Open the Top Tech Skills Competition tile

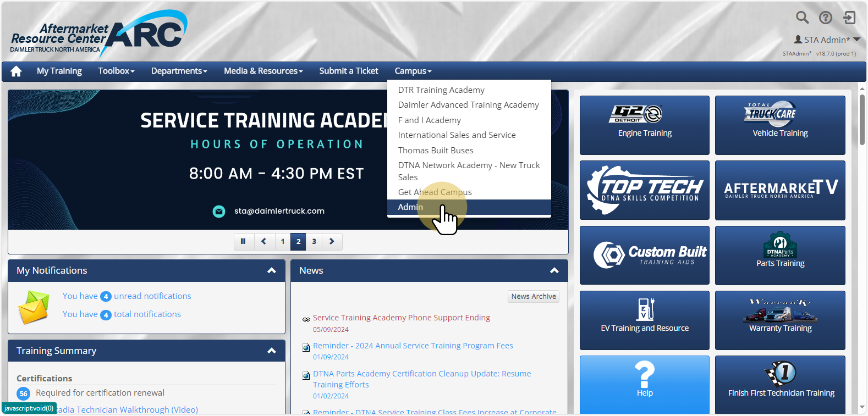[x=645, y=190]
